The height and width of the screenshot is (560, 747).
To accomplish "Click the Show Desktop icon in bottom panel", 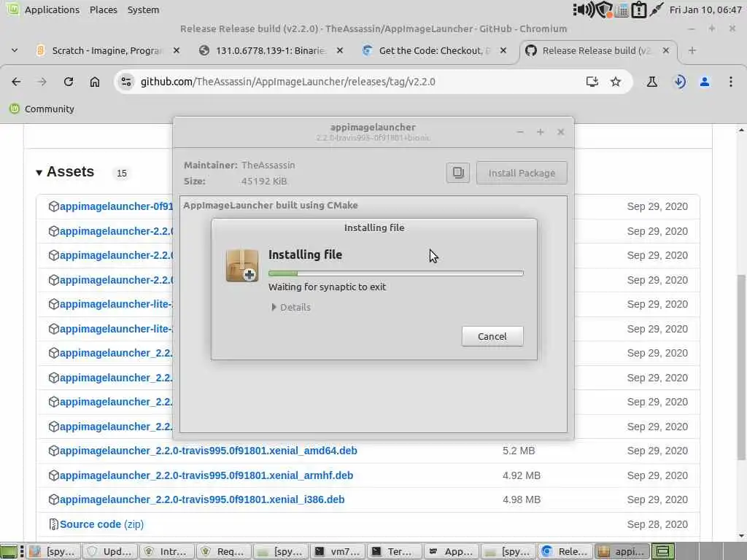I will [9, 551].
